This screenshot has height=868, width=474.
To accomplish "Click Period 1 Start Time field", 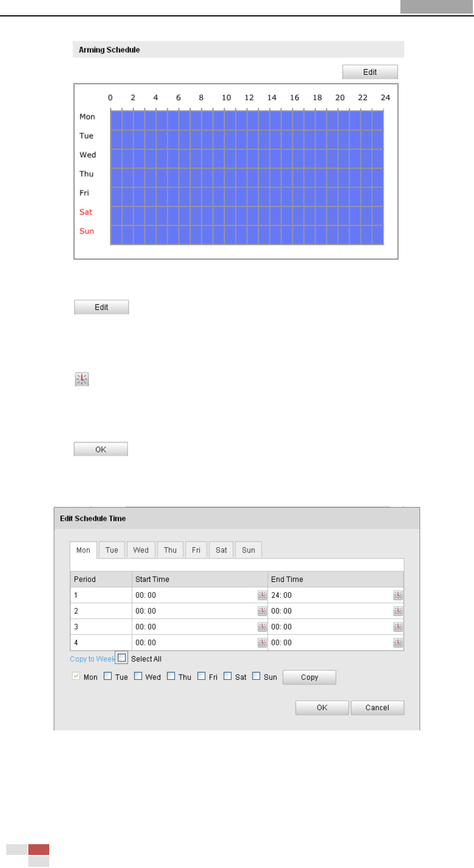I will tap(199, 595).
